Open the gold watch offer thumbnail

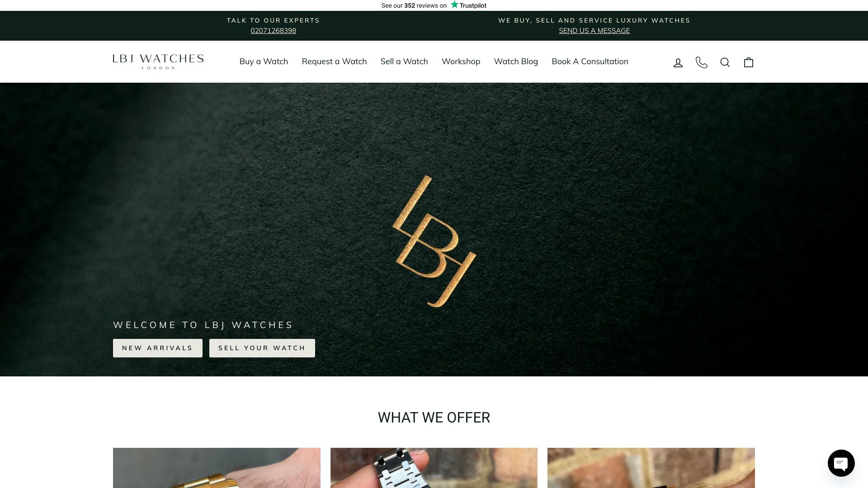[x=217, y=468]
